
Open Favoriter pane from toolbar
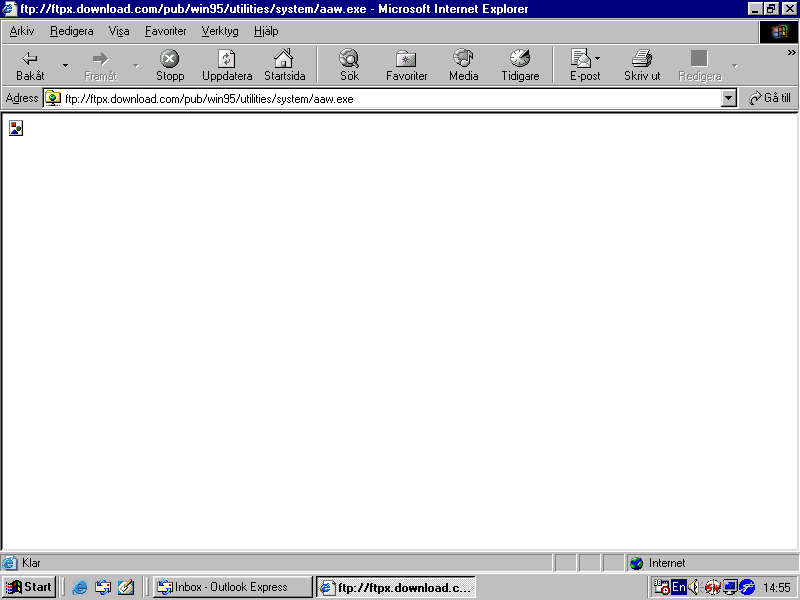pos(406,65)
